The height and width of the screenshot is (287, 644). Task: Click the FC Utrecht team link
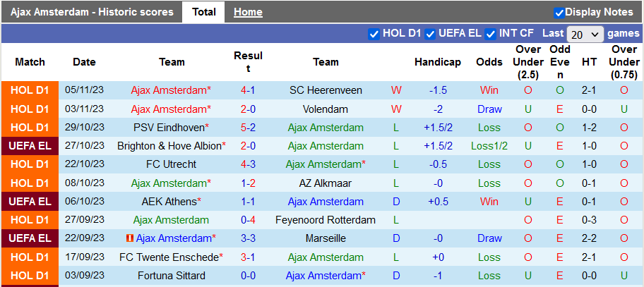tap(172, 164)
